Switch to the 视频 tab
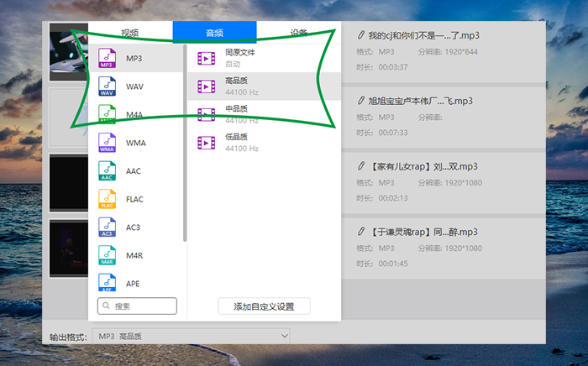 (130, 33)
